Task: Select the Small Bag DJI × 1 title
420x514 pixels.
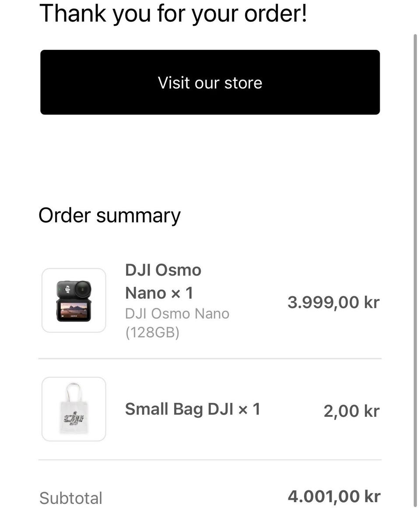Action: coord(192,409)
